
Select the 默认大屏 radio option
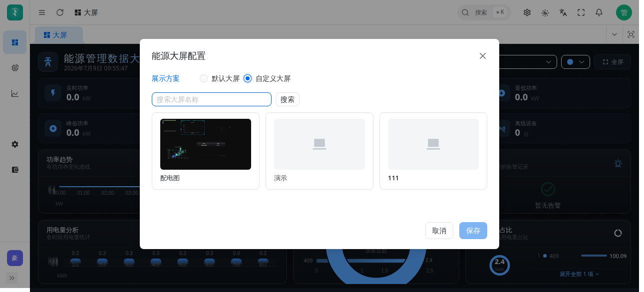tap(220, 78)
